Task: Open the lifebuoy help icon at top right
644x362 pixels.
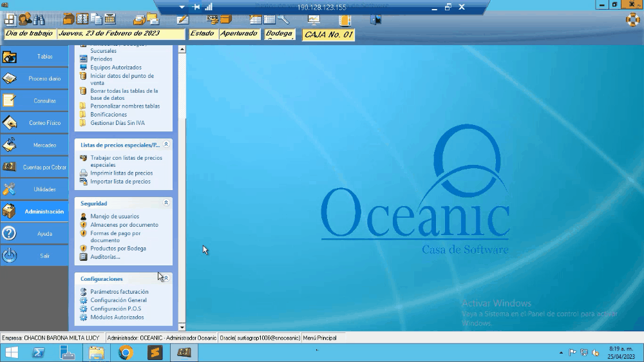Action: pyautogui.click(x=633, y=19)
